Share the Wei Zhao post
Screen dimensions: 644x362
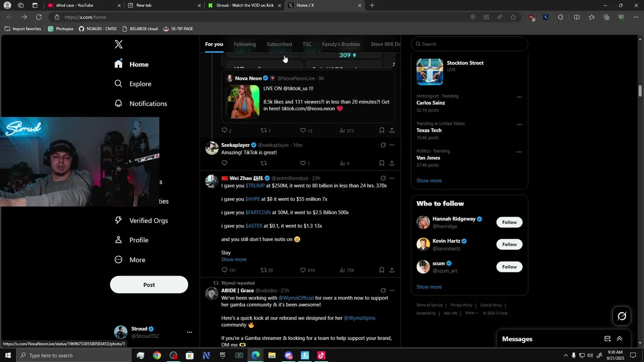pyautogui.click(x=392, y=270)
